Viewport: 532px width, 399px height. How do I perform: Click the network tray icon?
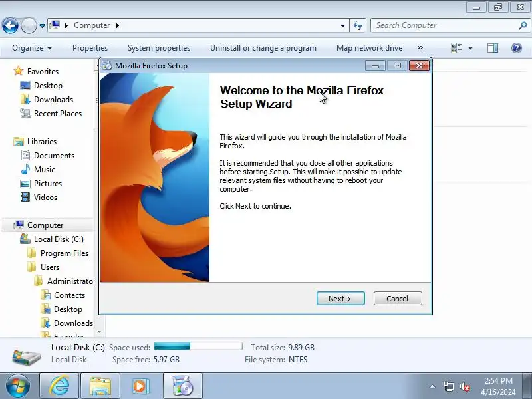(x=449, y=386)
